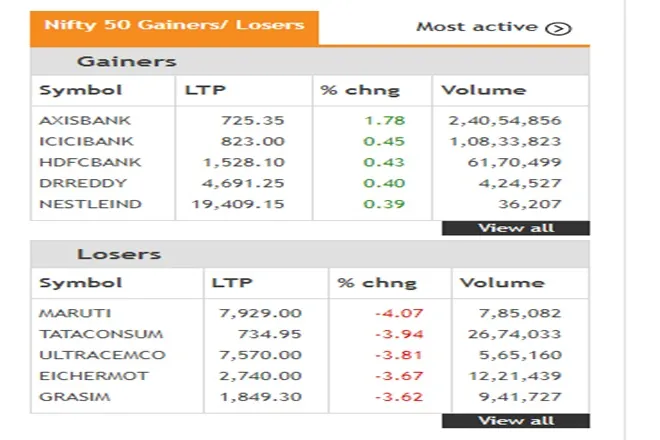Select the GRASIM symbol

[x=75, y=397]
